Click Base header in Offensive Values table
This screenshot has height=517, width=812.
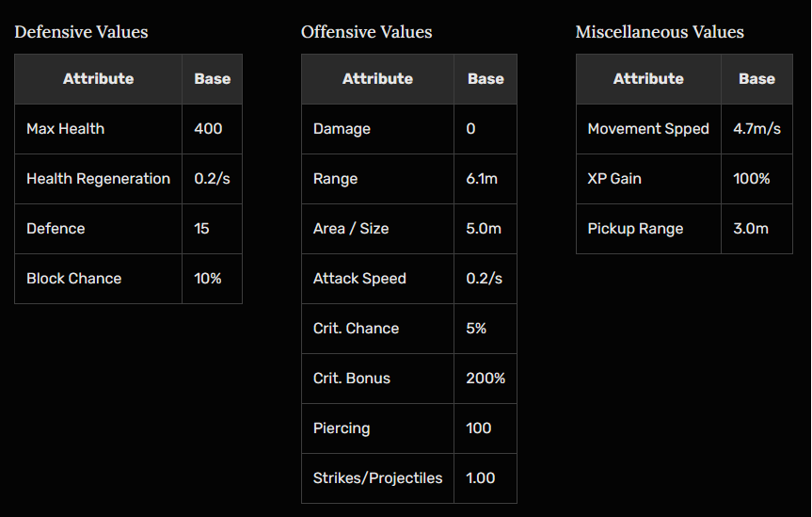coord(486,79)
